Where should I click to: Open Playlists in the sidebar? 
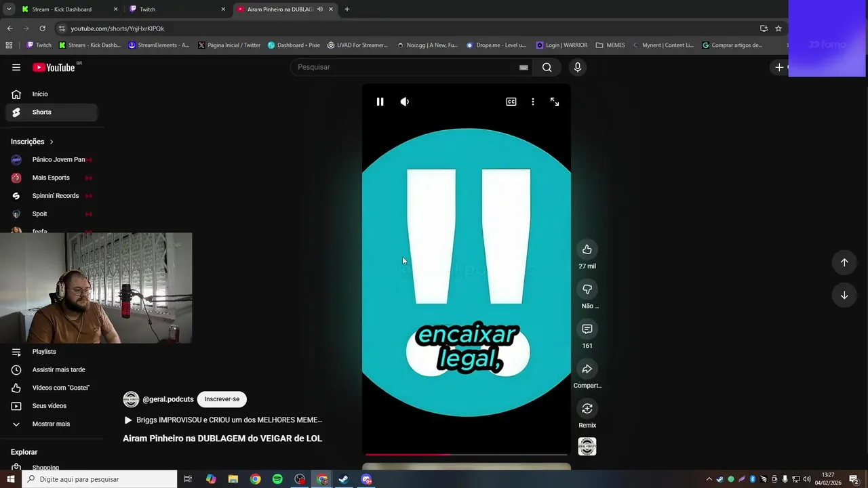(52, 352)
